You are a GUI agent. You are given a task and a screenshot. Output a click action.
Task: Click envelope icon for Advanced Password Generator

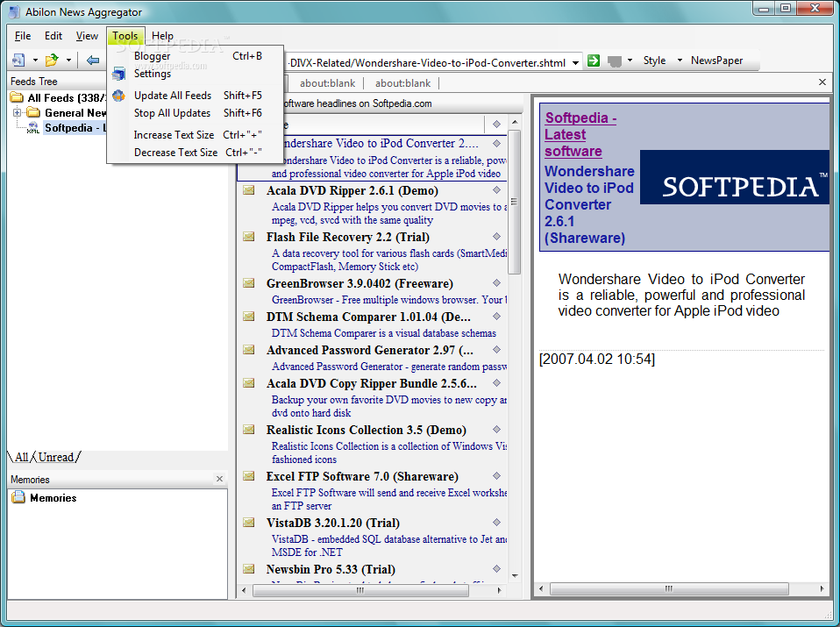click(x=248, y=349)
